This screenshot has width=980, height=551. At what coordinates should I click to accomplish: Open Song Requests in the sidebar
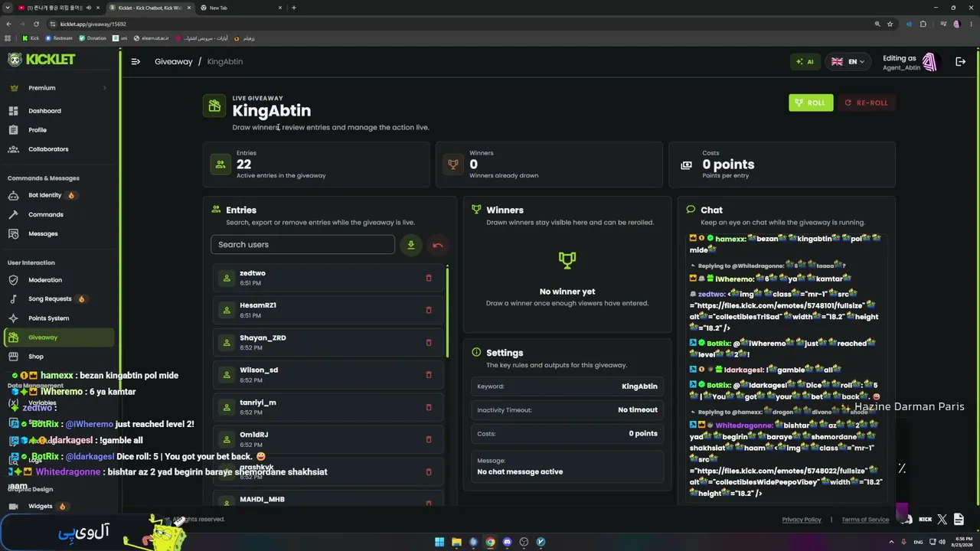click(x=50, y=299)
